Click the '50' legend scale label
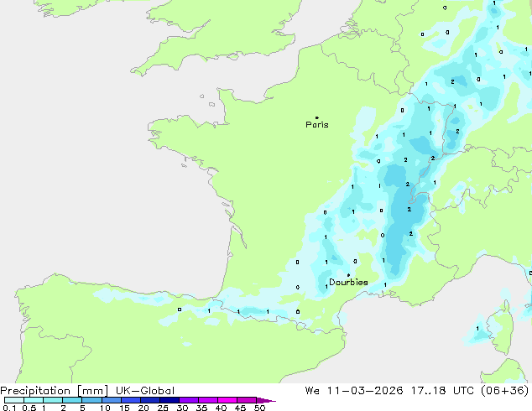 tap(259, 408)
